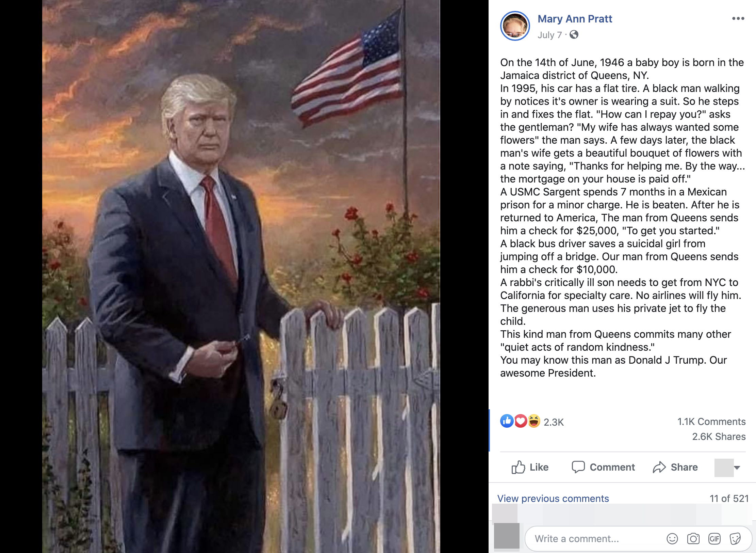Open the sticker picker icon

(735, 538)
